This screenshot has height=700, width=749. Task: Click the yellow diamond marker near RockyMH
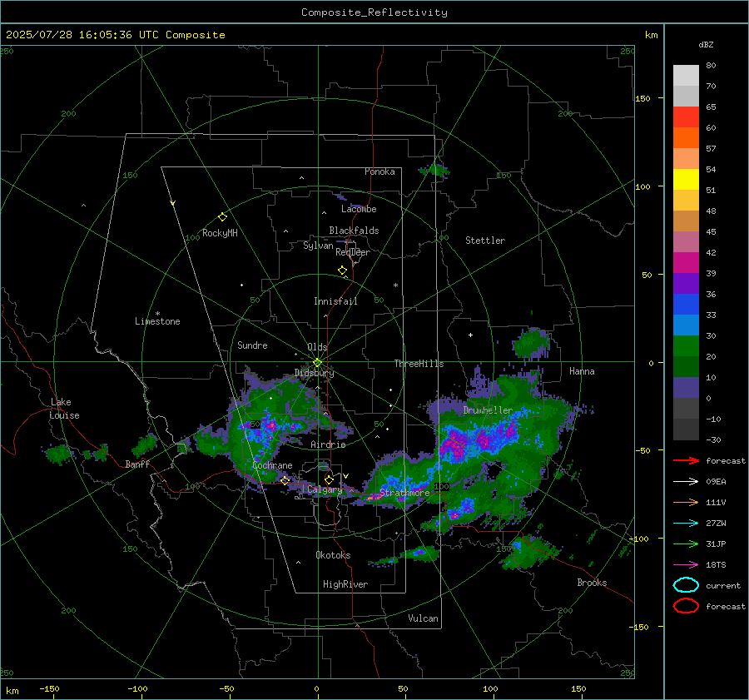point(222,217)
